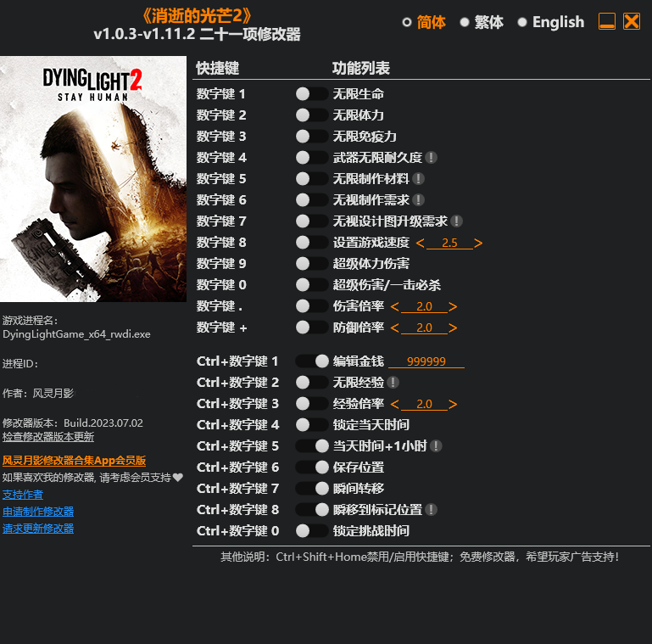The height and width of the screenshot is (644, 652).
Task: Click 功能列表 column header
Action: tap(361, 68)
